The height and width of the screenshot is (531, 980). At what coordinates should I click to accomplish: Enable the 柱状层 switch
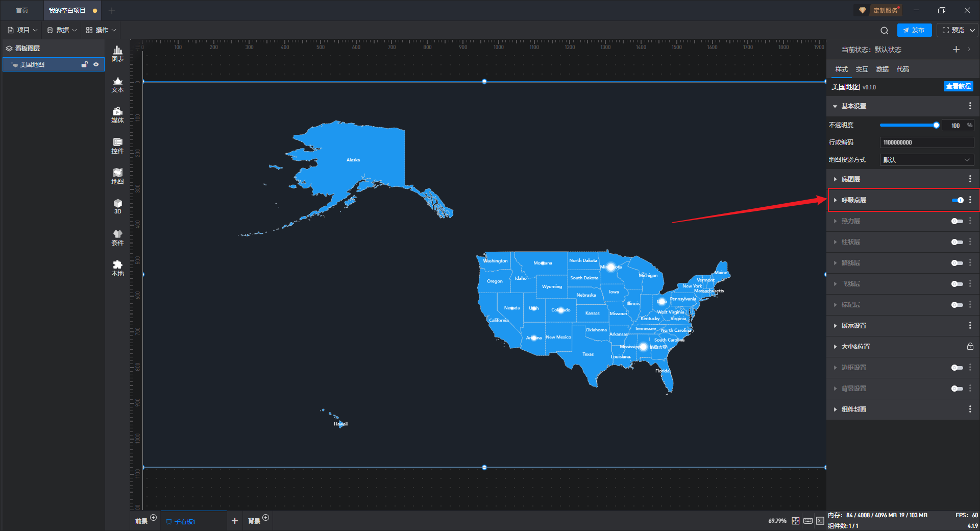[x=957, y=242]
